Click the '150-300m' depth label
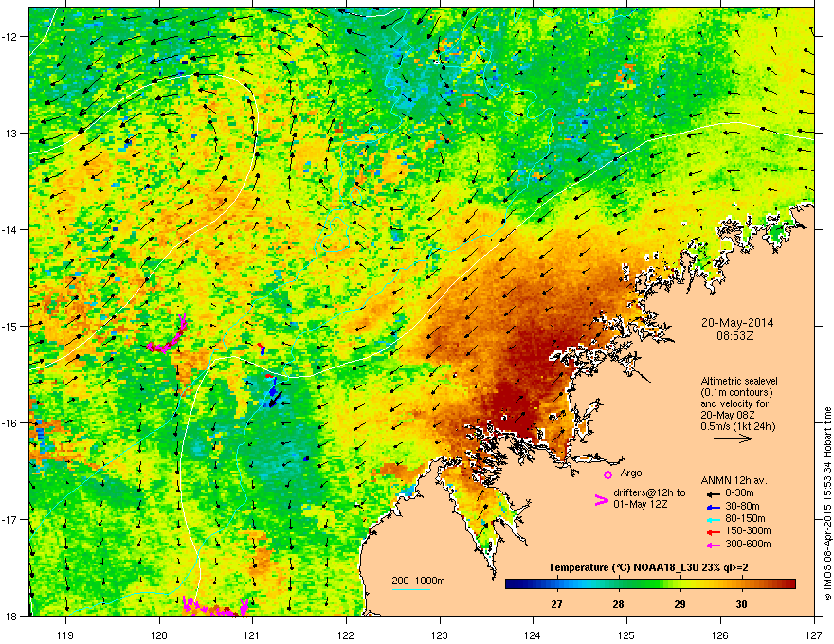This screenshot has height=644, width=834. [x=748, y=530]
